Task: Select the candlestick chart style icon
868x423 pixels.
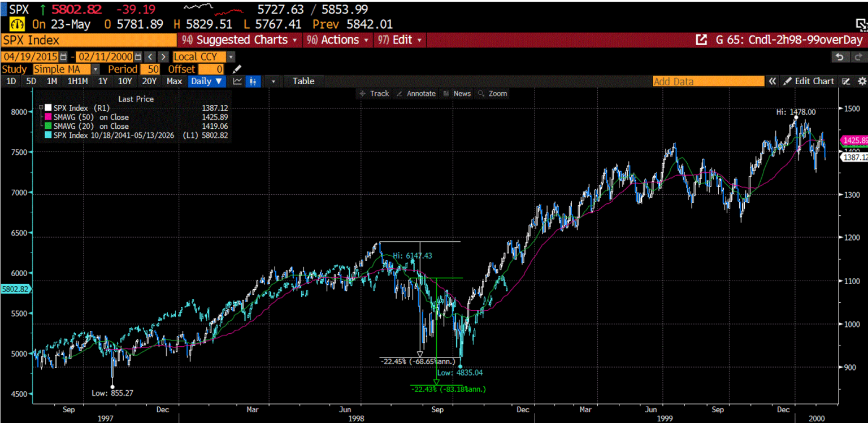Action: (x=253, y=81)
